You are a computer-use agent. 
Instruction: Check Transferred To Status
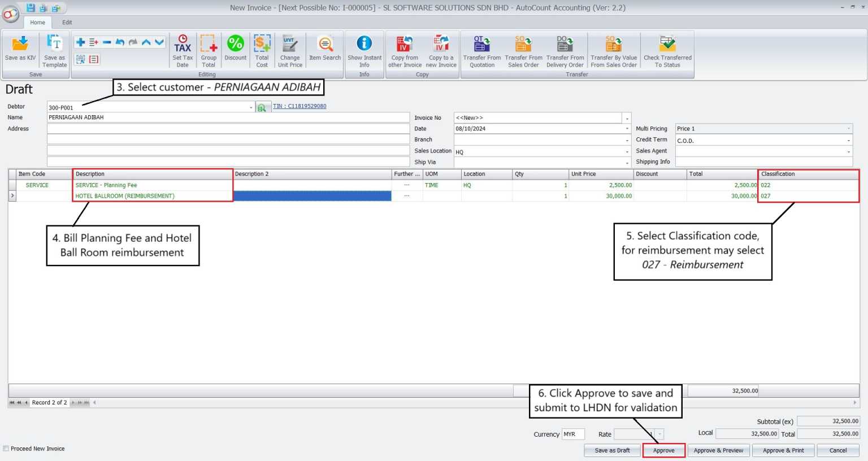(x=667, y=51)
